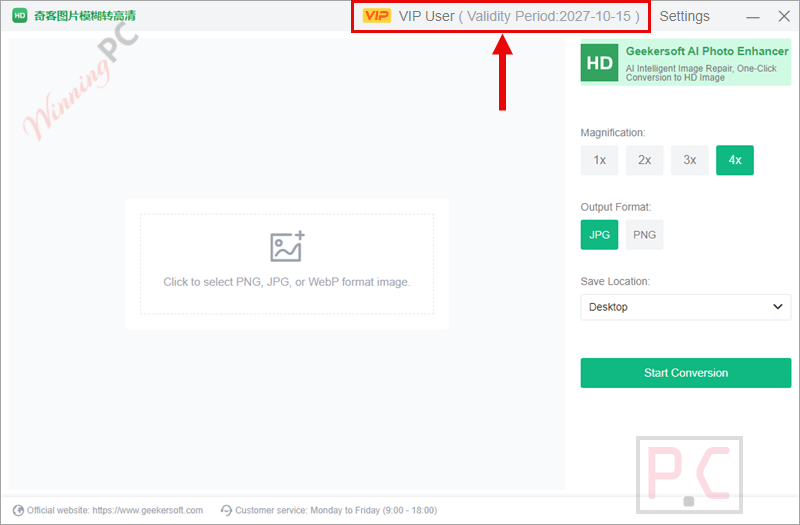Click the Save Location label
800x525 pixels.
pos(615,282)
